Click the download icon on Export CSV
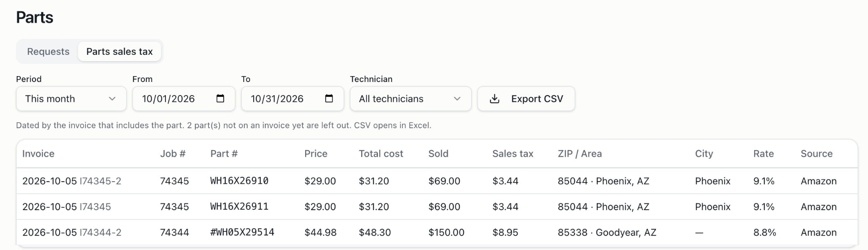Screen dimensions: 868x250 tap(495, 99)
